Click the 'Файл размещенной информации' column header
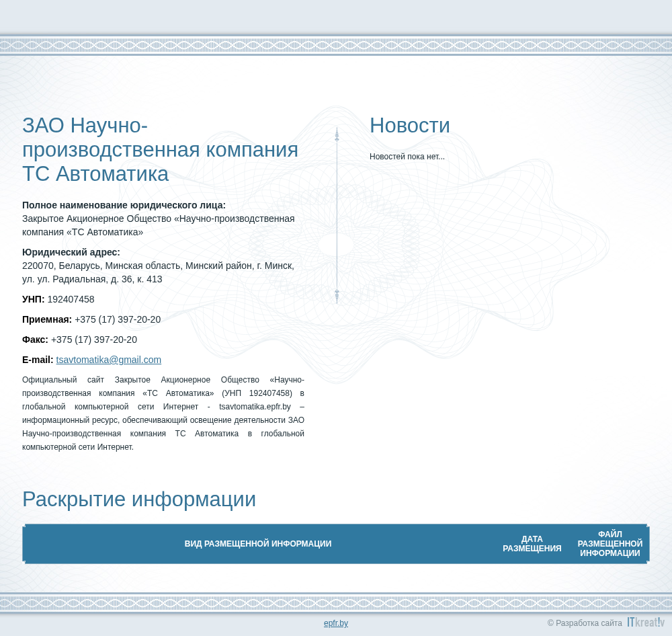The width and height of the screenshot is (672, 636). (x=610, y=544)
